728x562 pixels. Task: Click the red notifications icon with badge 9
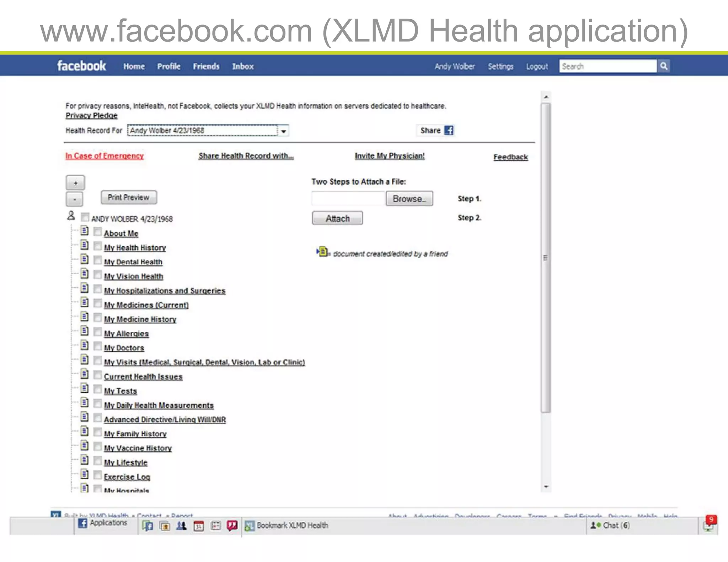coord(710,524)
